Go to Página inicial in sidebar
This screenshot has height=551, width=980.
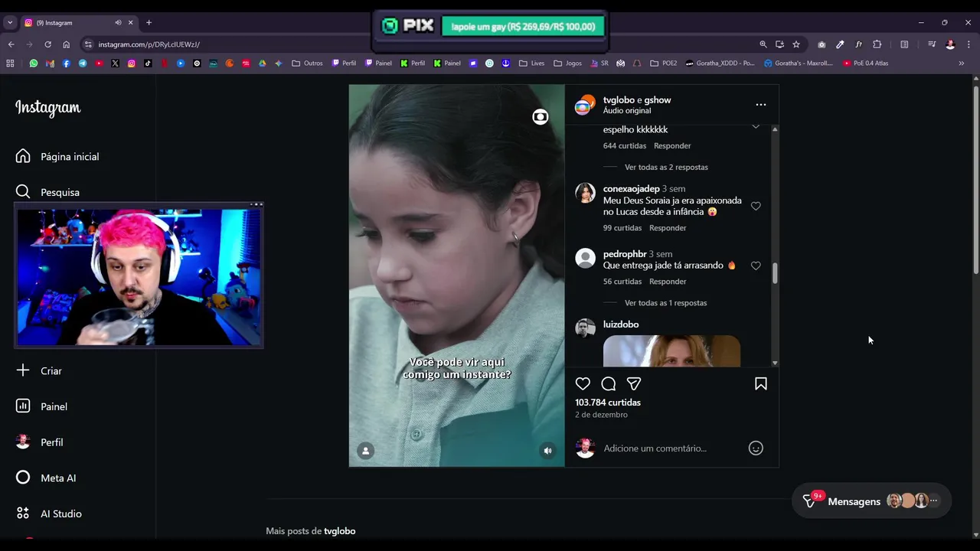[57, 156]
